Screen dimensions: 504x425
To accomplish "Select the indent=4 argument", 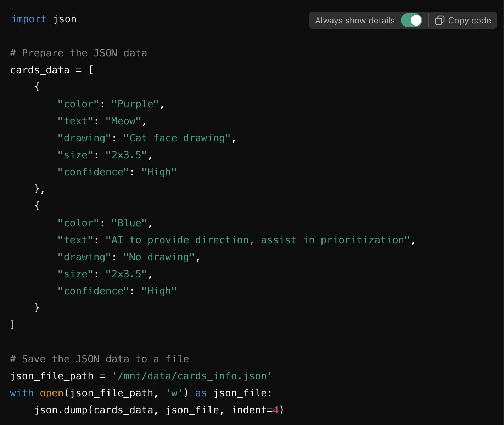I will click(257, 410).
